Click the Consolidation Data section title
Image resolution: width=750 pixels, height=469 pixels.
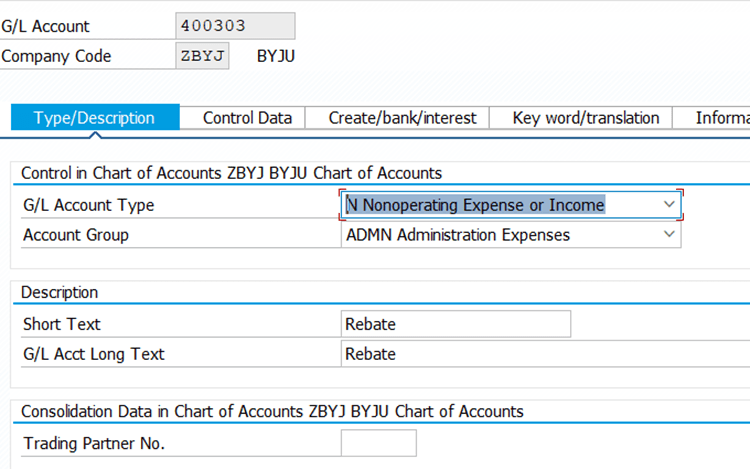pyautogui.click(x=272, y=411)
